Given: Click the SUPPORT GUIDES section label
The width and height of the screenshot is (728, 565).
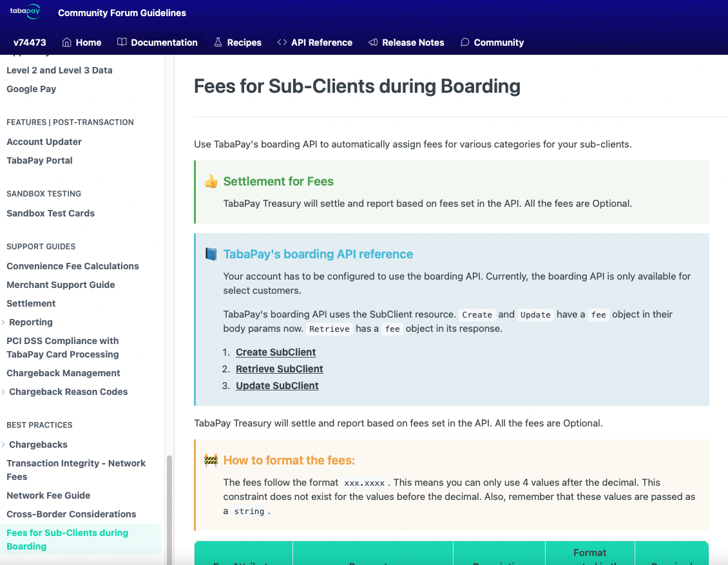Looking at the screenshot, I should click(x=41, y=247).
